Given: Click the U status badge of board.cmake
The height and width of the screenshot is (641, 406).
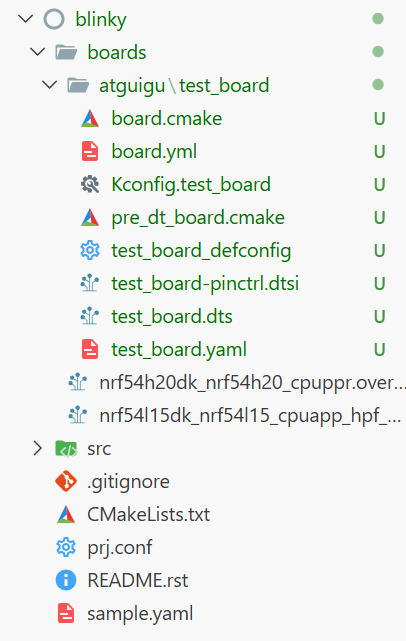Looking at the screenshot, I should (379, 119).
